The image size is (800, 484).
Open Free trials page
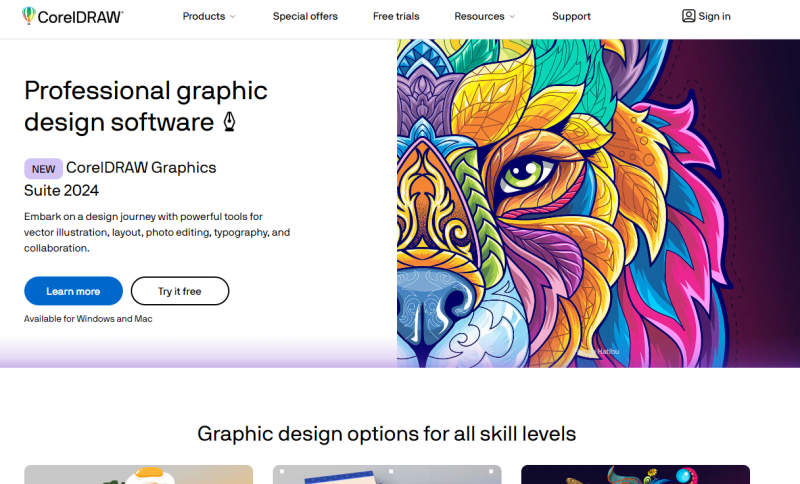click(x=396, y=16)
